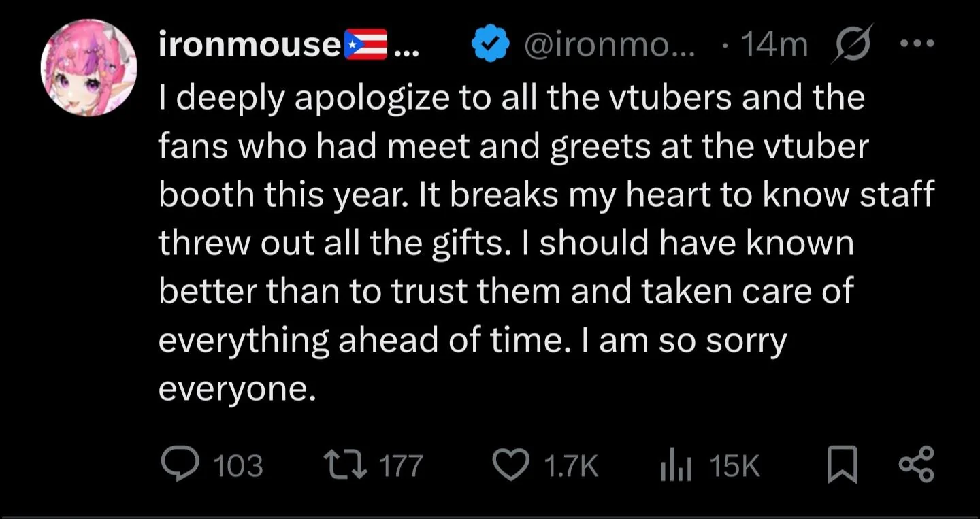Click the blue verified checkmark badge

point(491,46)
